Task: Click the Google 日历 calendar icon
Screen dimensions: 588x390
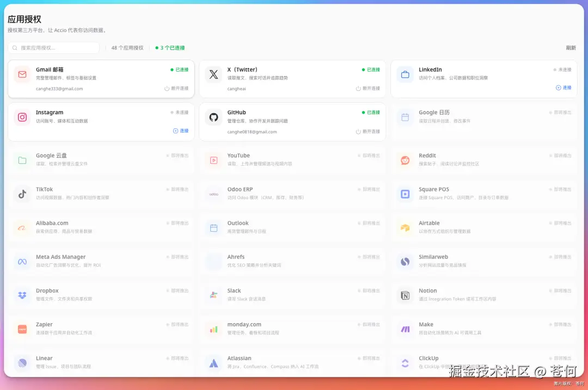Action: point(406,117)
